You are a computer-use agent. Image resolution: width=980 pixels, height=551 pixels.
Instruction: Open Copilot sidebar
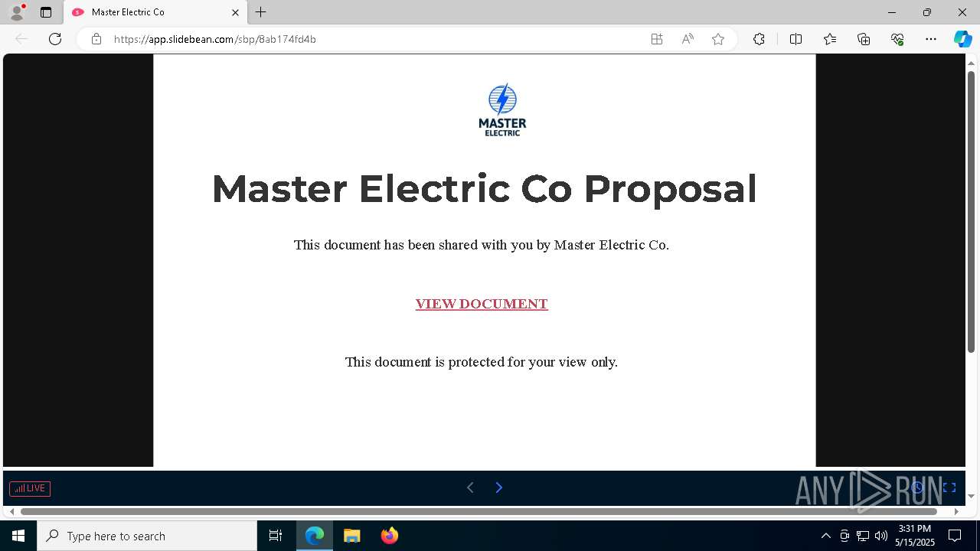click(x=962, y=39)
